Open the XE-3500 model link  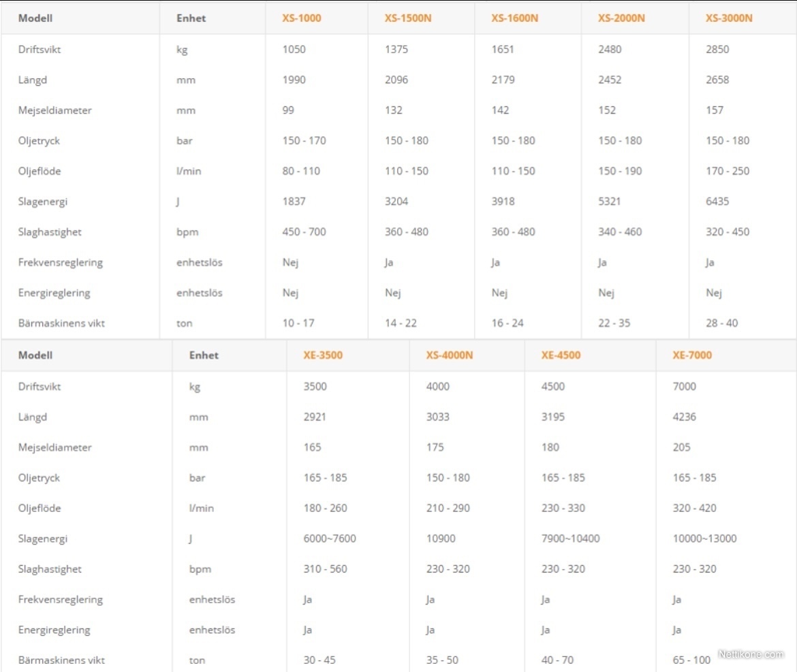point(323,355)
